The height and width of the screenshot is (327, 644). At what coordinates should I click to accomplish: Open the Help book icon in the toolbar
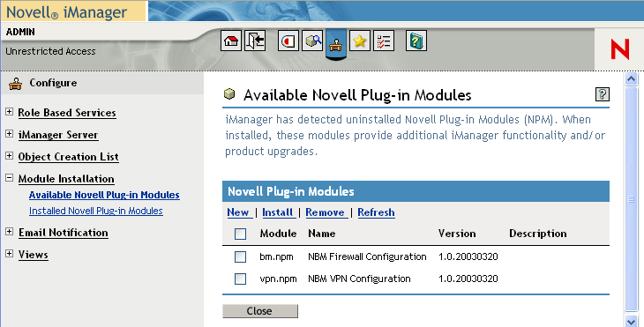pyautogui.click(x=416, y=41)
